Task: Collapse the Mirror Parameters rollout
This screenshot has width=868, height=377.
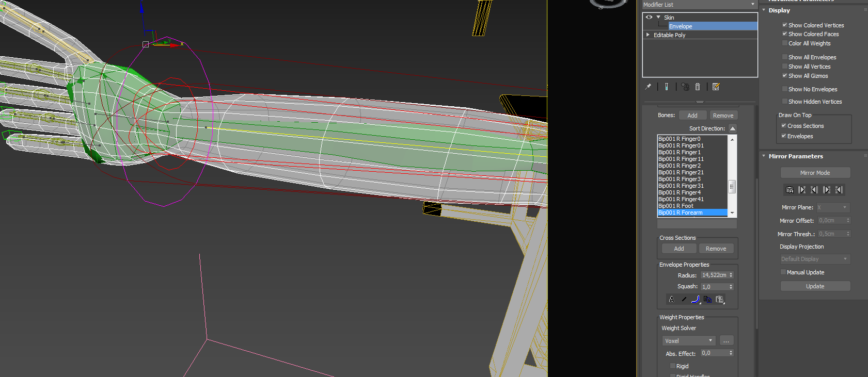Action: [x=764, y=156]
